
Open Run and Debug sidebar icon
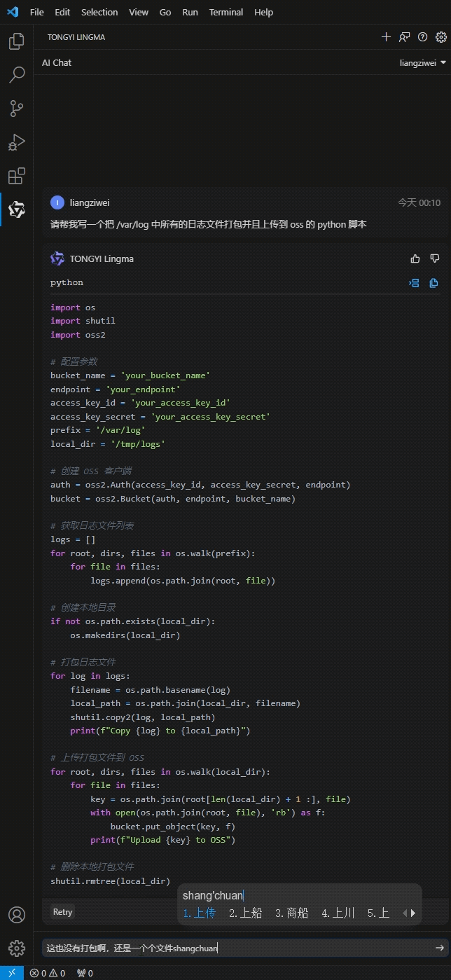click(x=17, y=143)
